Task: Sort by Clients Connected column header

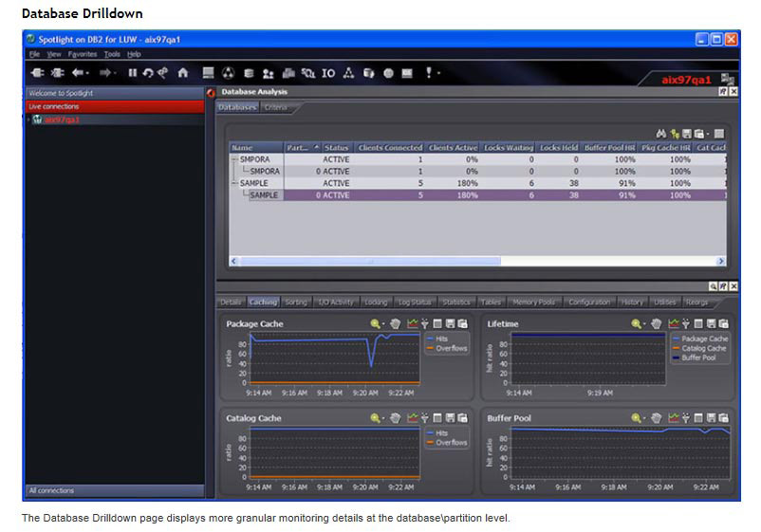Action: [390, 147]
